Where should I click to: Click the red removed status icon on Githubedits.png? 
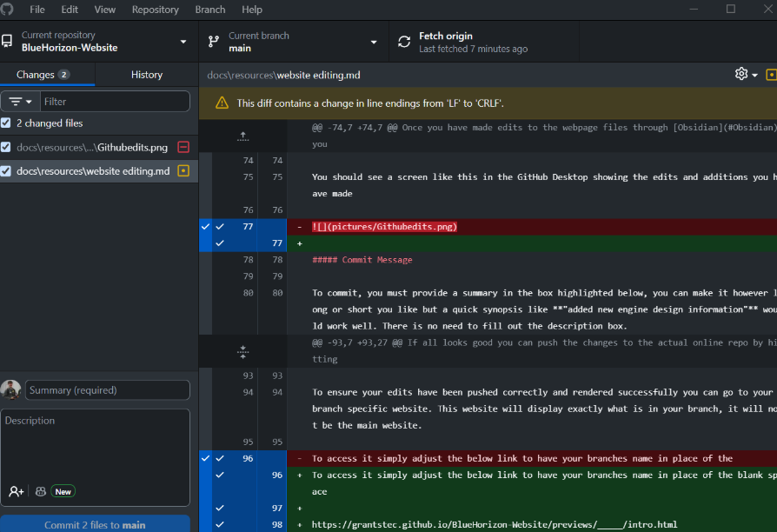point(183,147)
